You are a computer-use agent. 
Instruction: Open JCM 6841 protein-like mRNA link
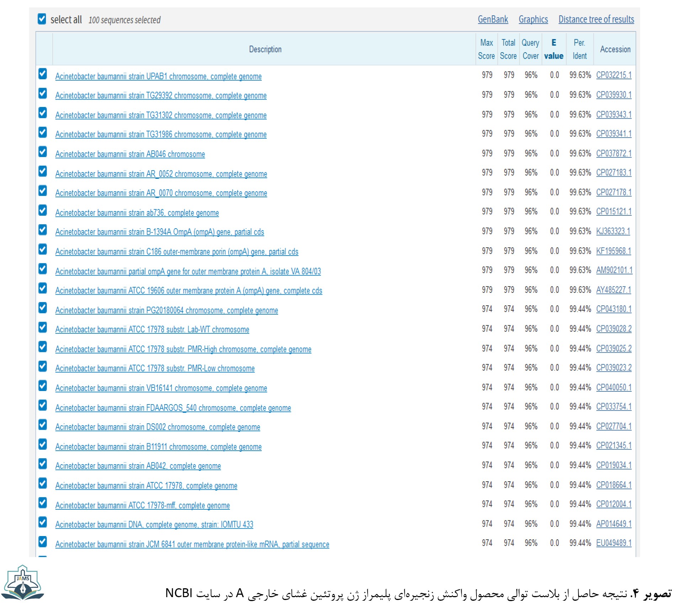[x=192, y=545]
